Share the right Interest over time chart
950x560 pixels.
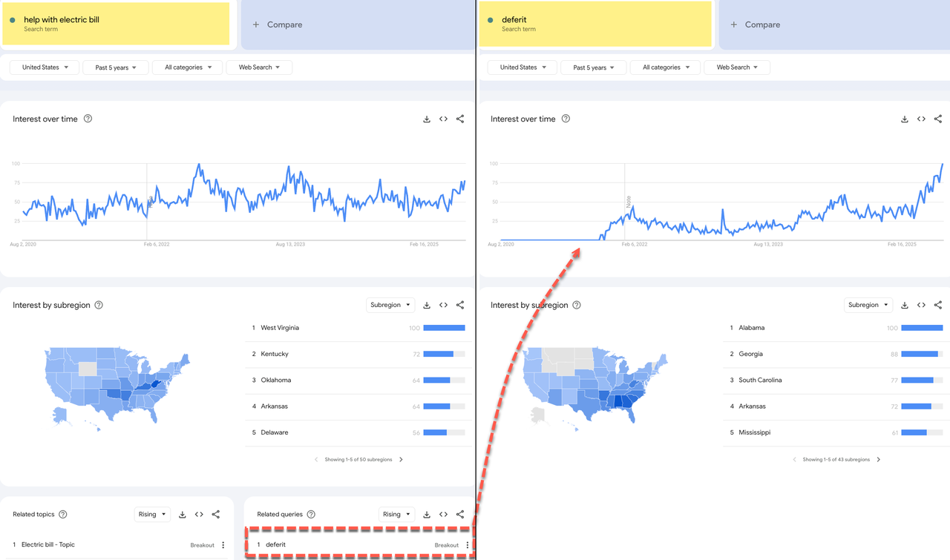coord(938,119)
